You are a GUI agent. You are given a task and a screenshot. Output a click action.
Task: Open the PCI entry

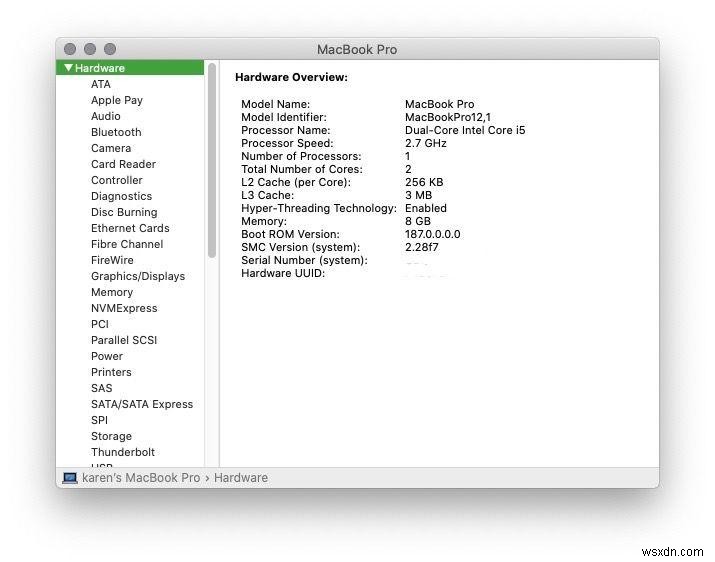(100, 324)
